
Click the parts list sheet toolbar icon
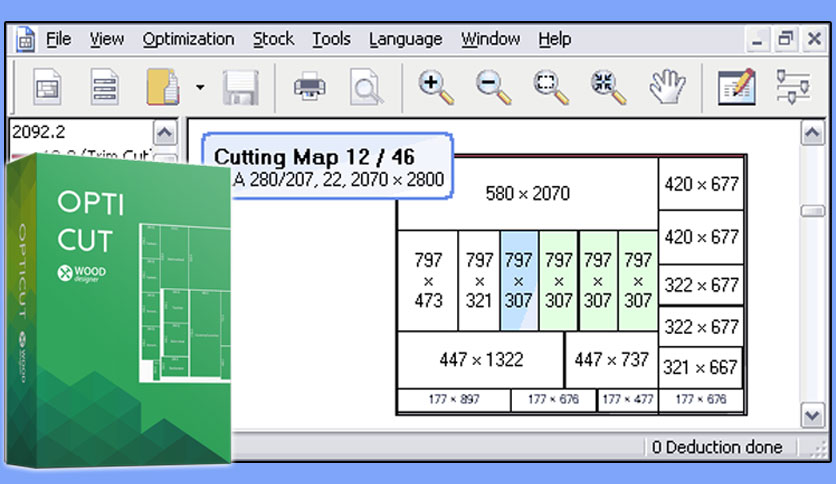coord(104,87)
